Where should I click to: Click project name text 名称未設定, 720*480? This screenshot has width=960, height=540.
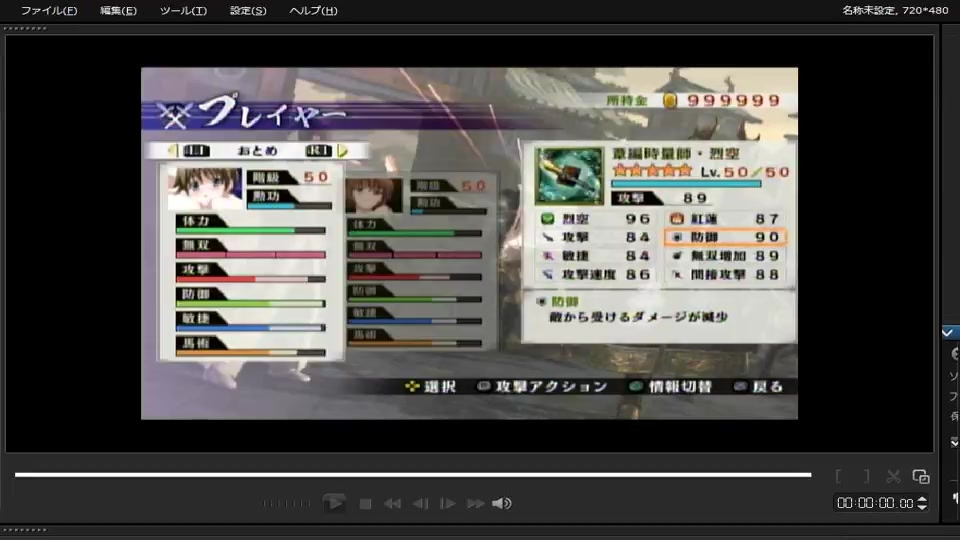tap(895, 10)
